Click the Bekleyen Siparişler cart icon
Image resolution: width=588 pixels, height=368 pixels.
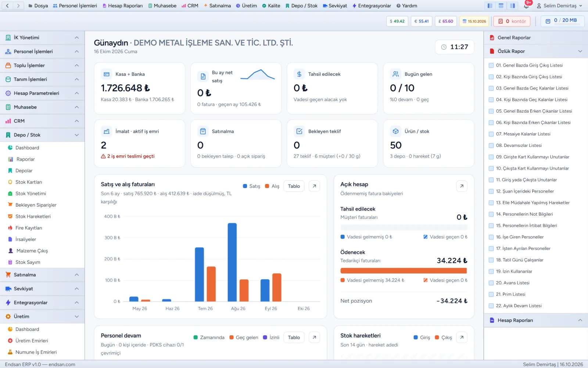[10, 205]
